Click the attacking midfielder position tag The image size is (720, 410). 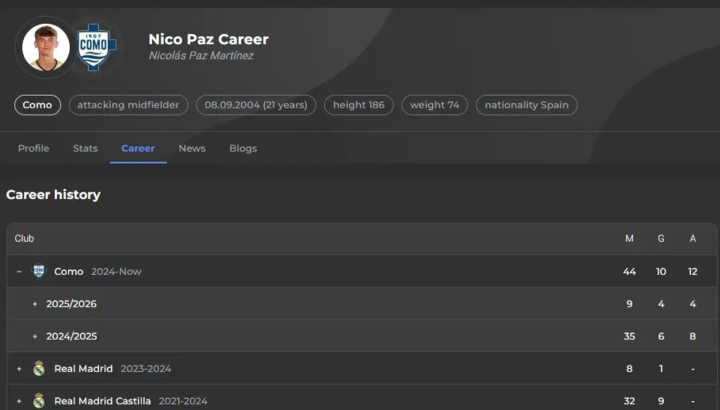(128, 105)
